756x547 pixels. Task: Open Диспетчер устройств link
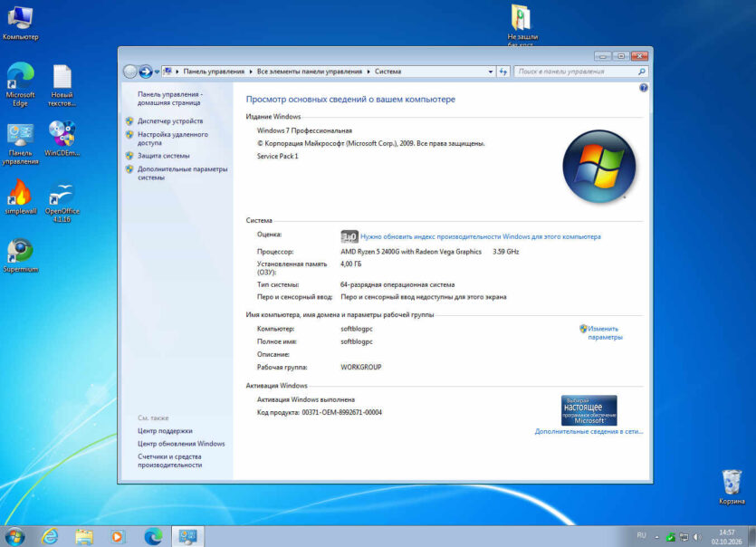point(170,121)
